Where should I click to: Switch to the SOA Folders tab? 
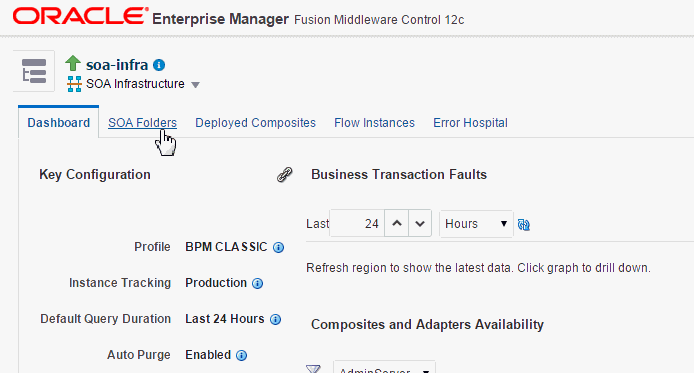pos(143,123)
